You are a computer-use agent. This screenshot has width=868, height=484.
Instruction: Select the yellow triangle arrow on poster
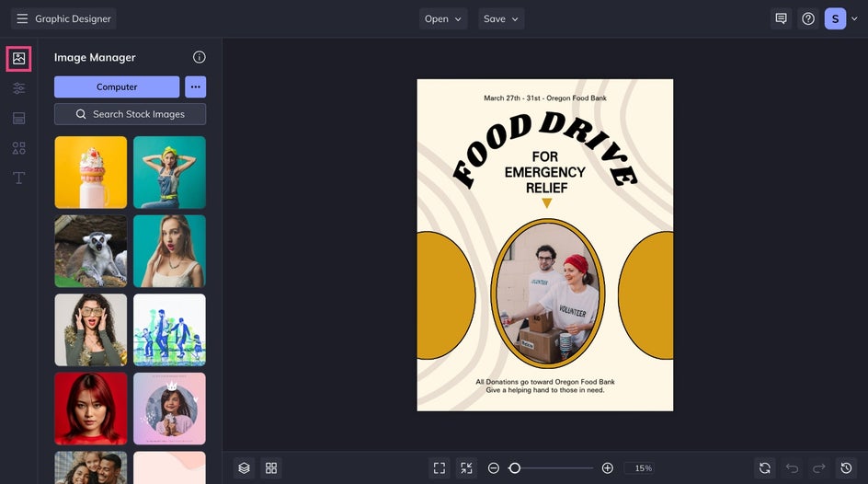[x=547, y=203]
